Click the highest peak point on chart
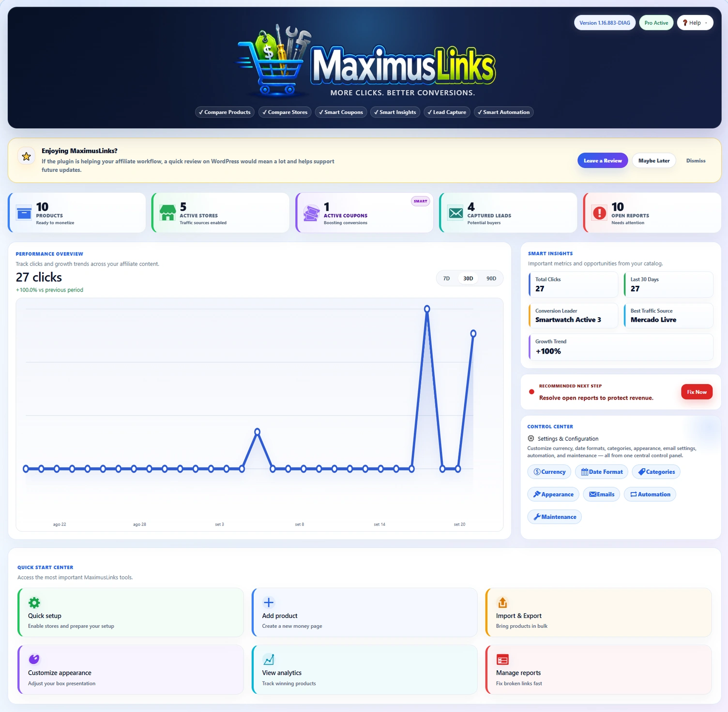This screenshot has width=728, height=712. 427,309
